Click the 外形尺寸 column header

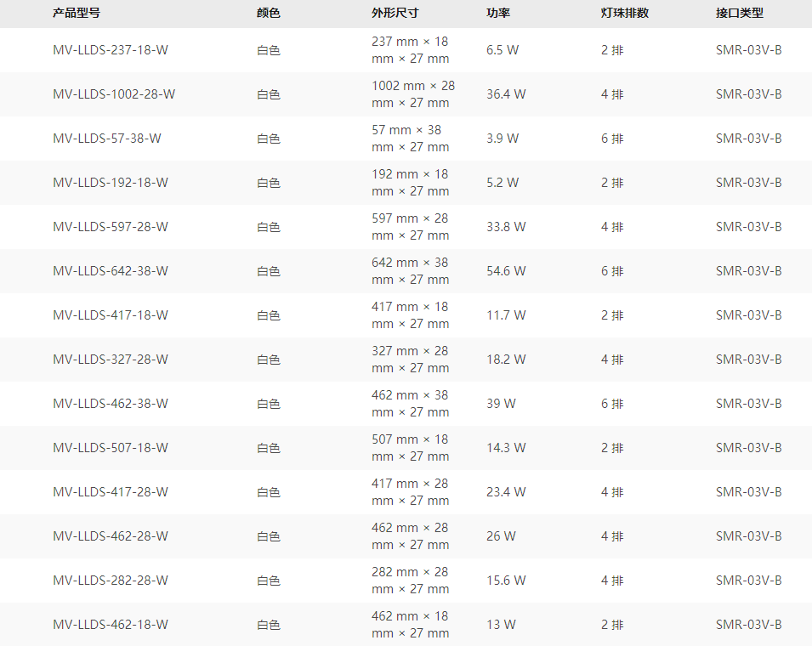tap(395, 14)
